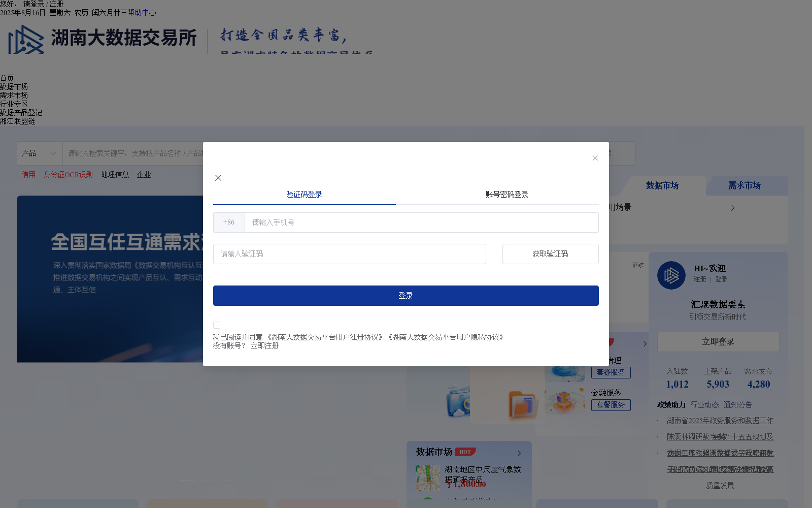Select the +86 country code prefix
The image size is (812, 508).
(229, 223)
